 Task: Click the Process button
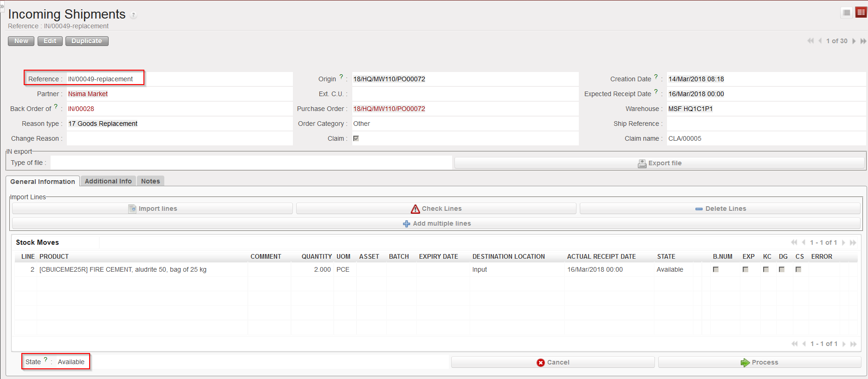click(759, 362)
